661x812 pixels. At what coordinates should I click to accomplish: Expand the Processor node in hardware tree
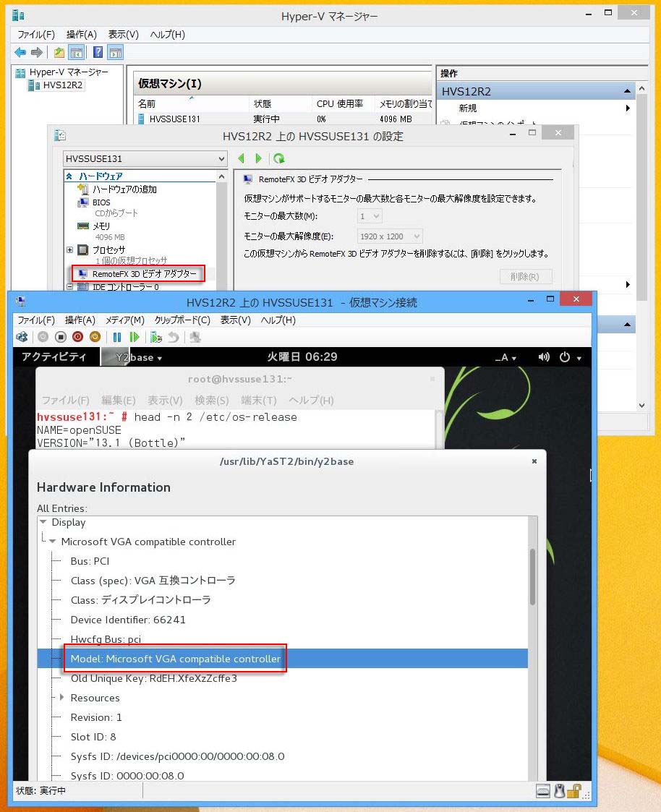(x=70, y=249)
